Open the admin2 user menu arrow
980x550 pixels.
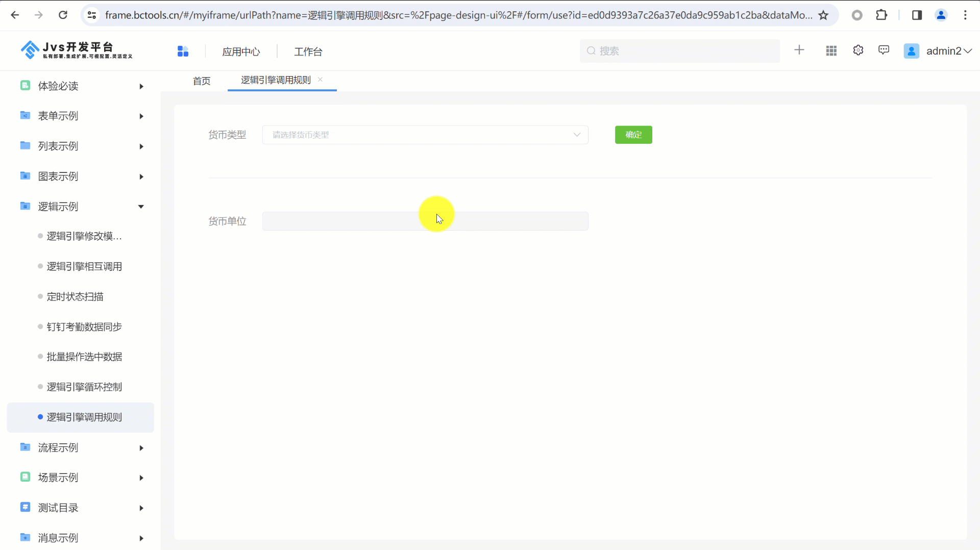pos(968,51)
